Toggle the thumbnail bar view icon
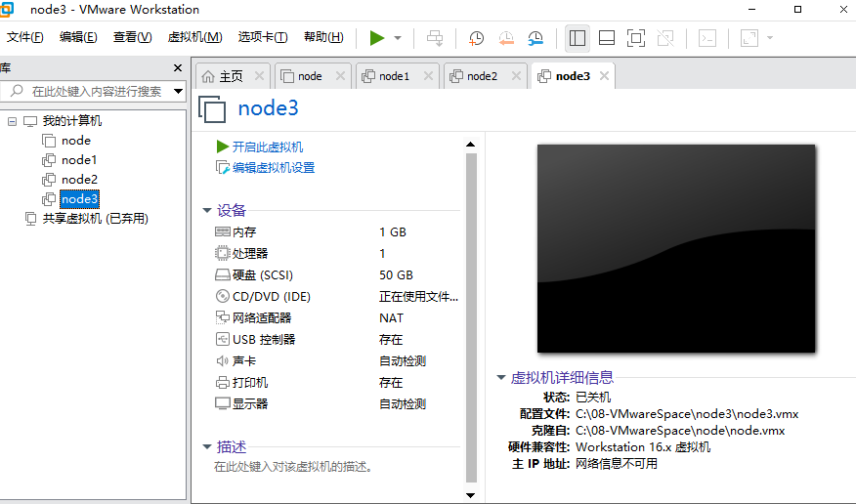The height and width of the screenshot is (504, 856). tap(607, 38)
